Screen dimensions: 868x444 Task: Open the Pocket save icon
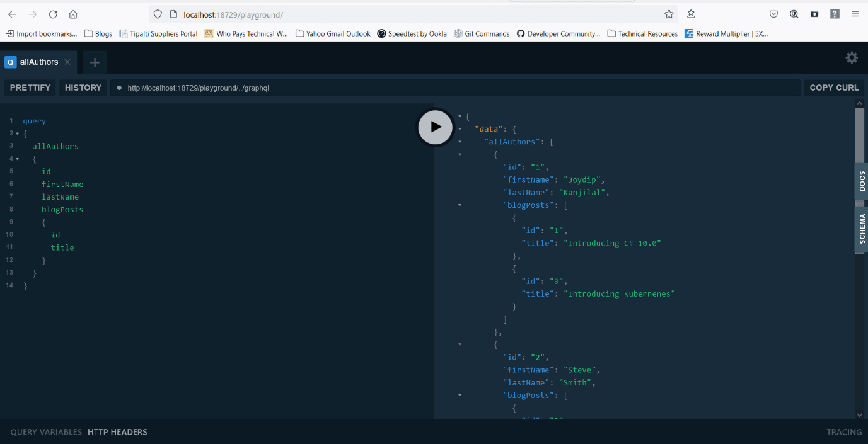coord(773,14)
